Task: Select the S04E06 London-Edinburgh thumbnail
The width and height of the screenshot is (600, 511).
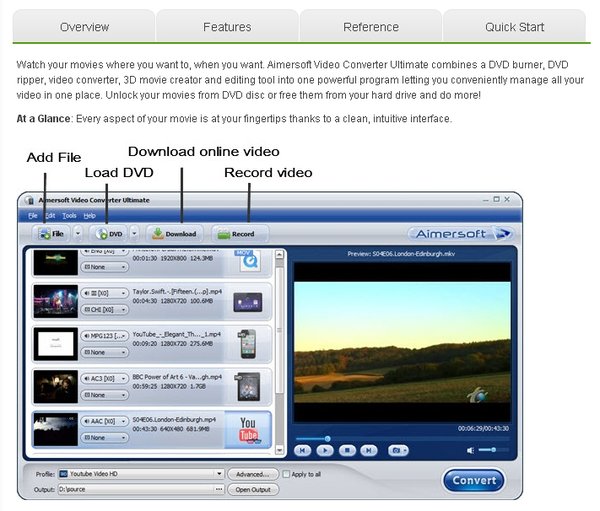Action: click(55, 429)
